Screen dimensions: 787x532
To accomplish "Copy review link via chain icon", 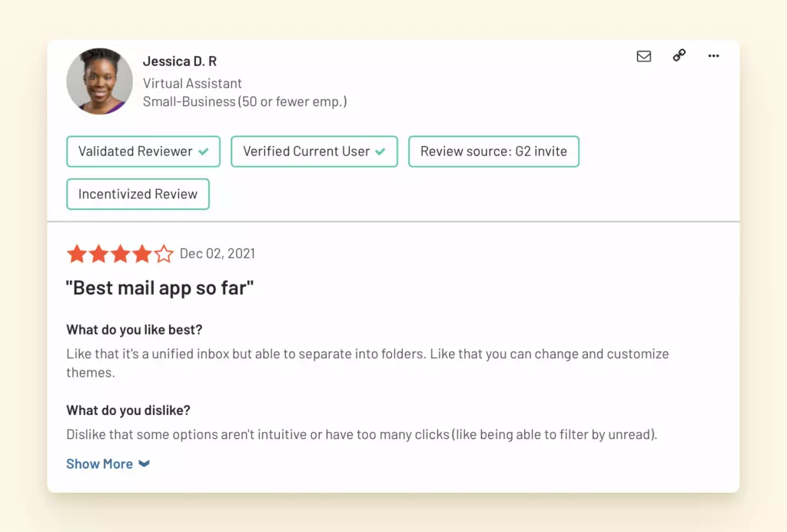I will pos(679,55).
